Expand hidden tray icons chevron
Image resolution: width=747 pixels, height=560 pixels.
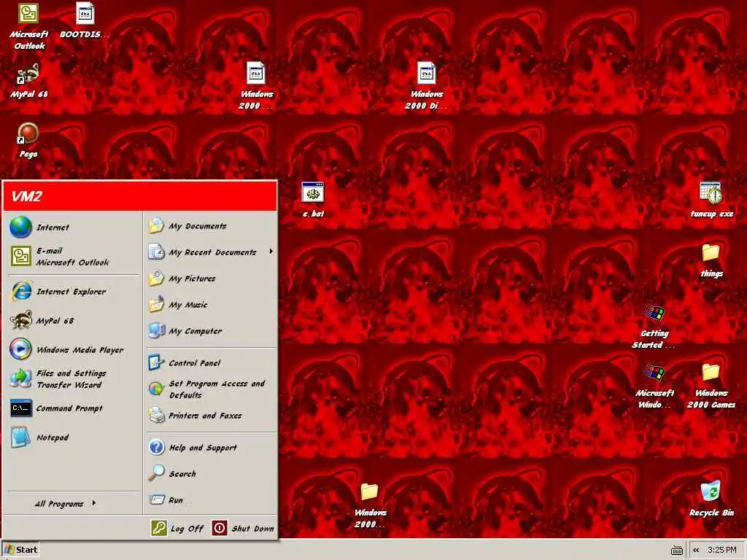click(696, 550)
